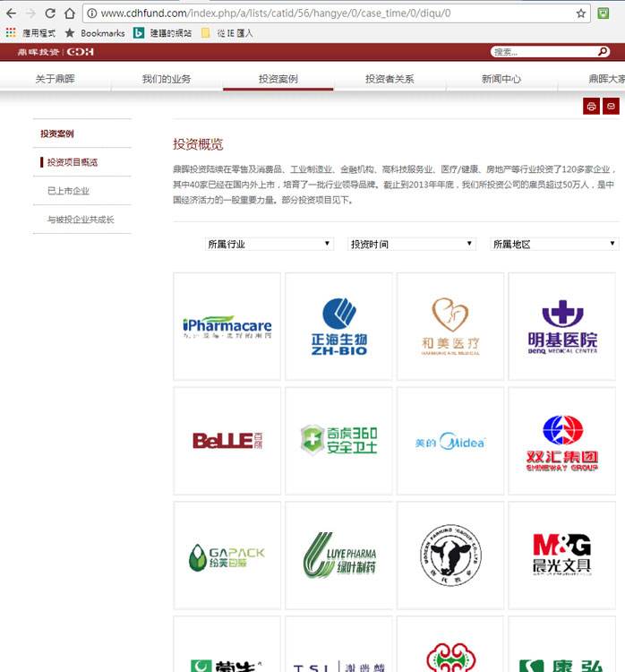
Task: Click the browser forward arrow
Action: pyautogui.click(x=30, y=13)
